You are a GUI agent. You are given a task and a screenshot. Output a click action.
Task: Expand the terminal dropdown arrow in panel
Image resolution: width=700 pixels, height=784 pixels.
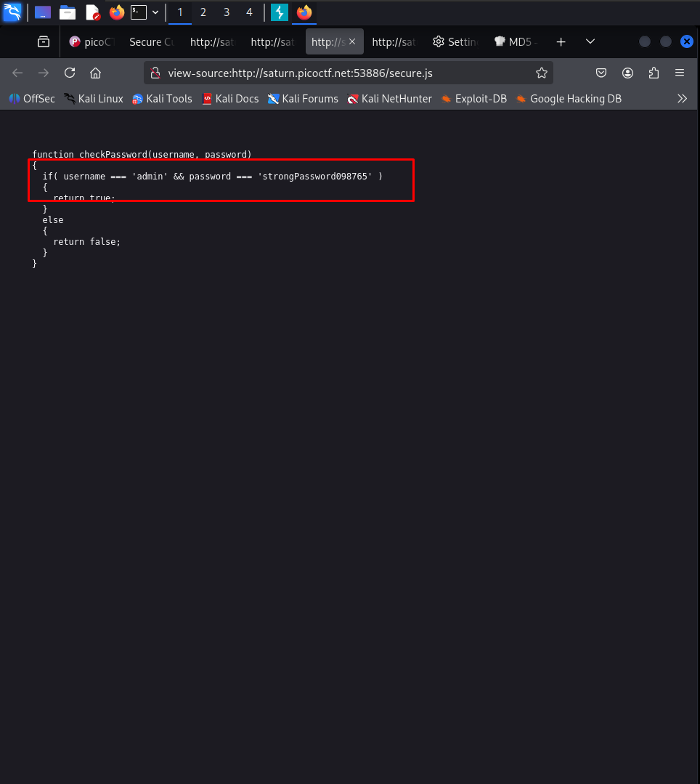[x=155, y=12]
